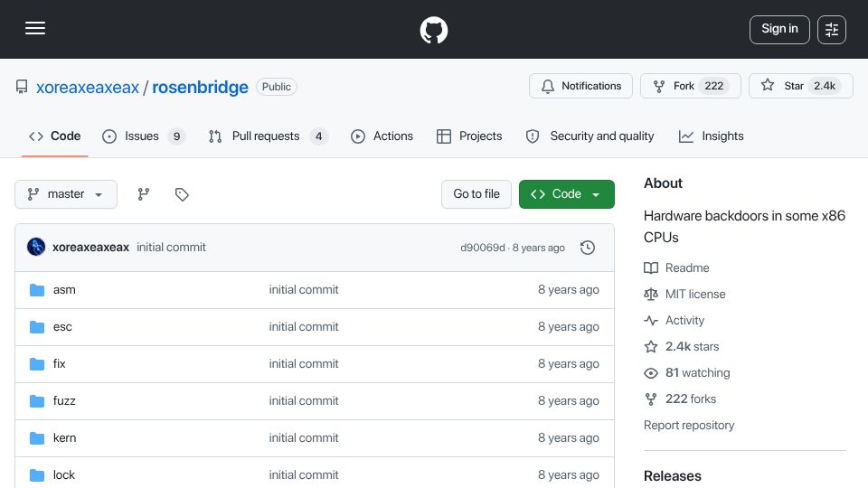Click the fuzz folder icon
Viewport: 868px width, 488px height.
click(37, 401)
